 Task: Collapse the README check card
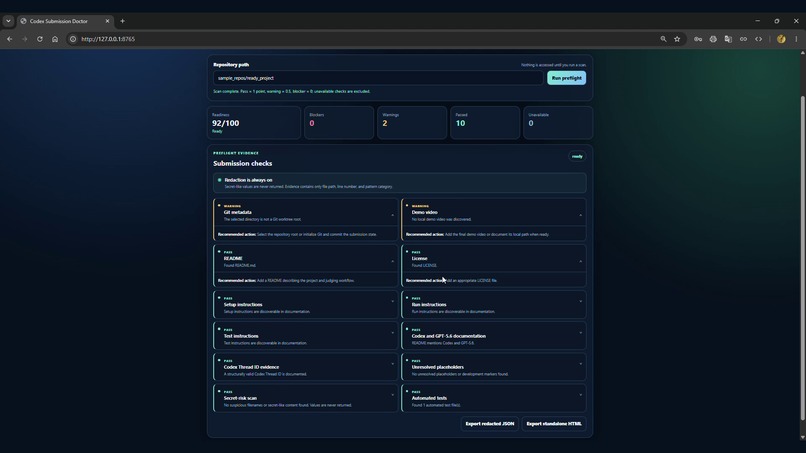click(393, 261)
